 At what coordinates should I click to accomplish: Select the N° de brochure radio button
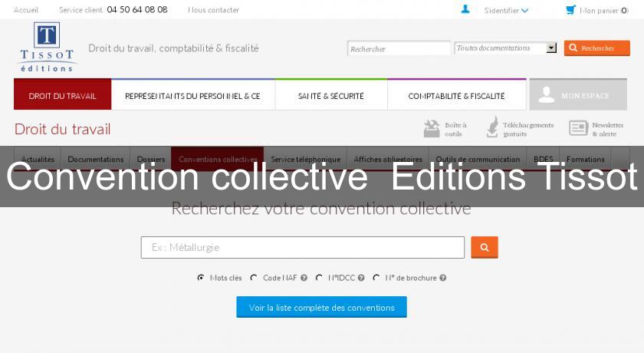click(376, 278)
